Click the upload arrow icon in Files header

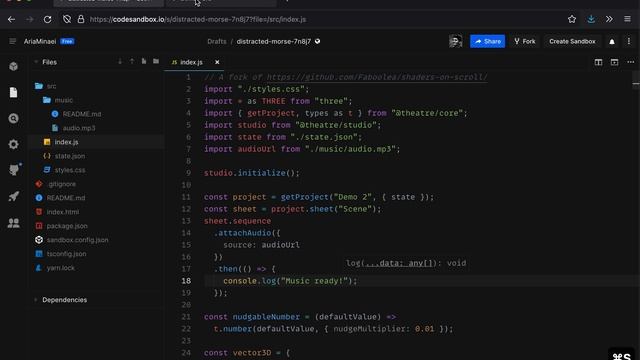132,62
